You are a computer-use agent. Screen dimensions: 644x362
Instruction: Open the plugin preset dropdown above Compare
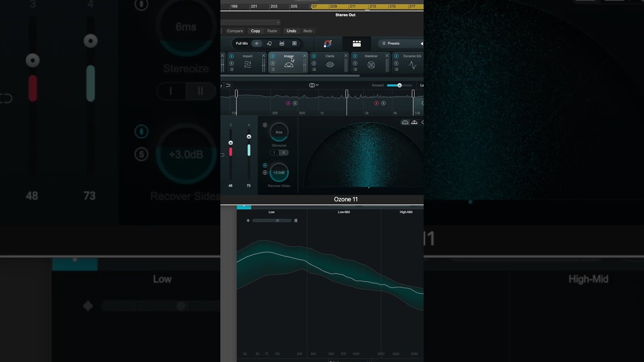click(251, 22)
